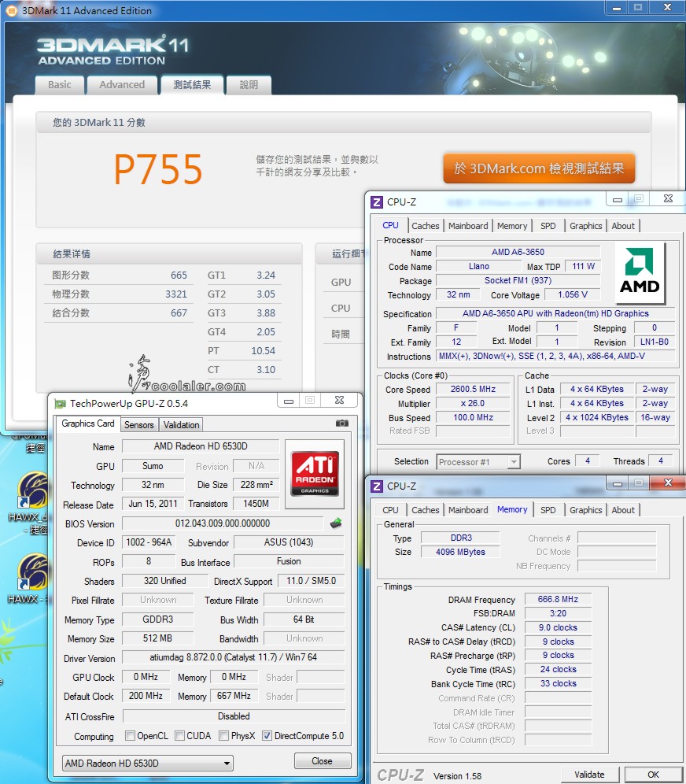Switch to the Basic tab in 3DMark 11
Image resolution: width=686 pixels, height=784 pixels.
tap(60, 85)
